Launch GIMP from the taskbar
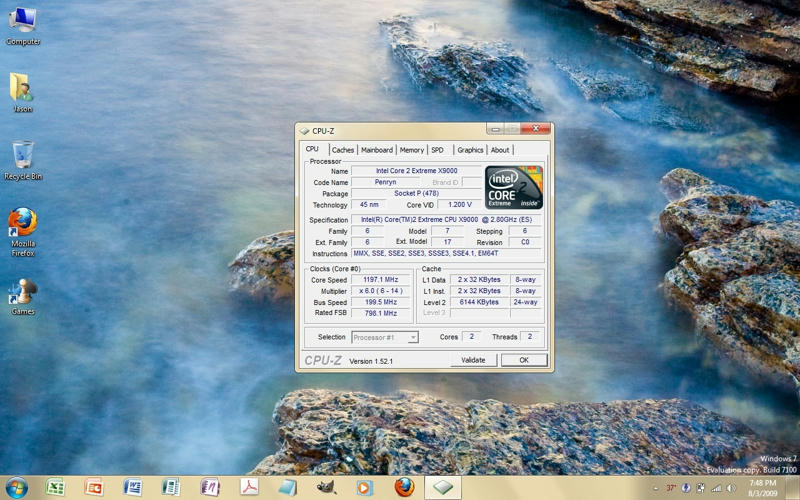This screenshot has height=500, width=800. click(326, 487)
